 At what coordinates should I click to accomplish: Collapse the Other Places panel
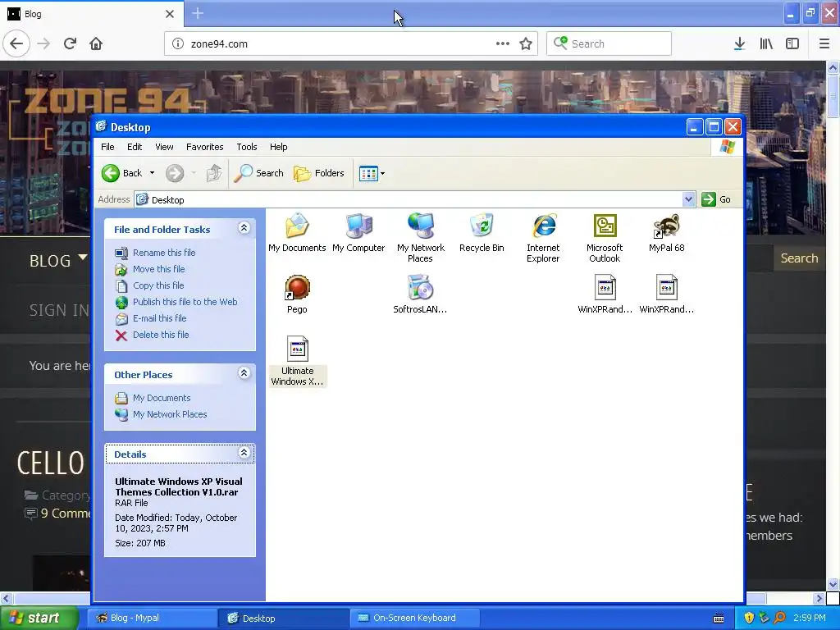pyautogui.click(x=244, y=373)
